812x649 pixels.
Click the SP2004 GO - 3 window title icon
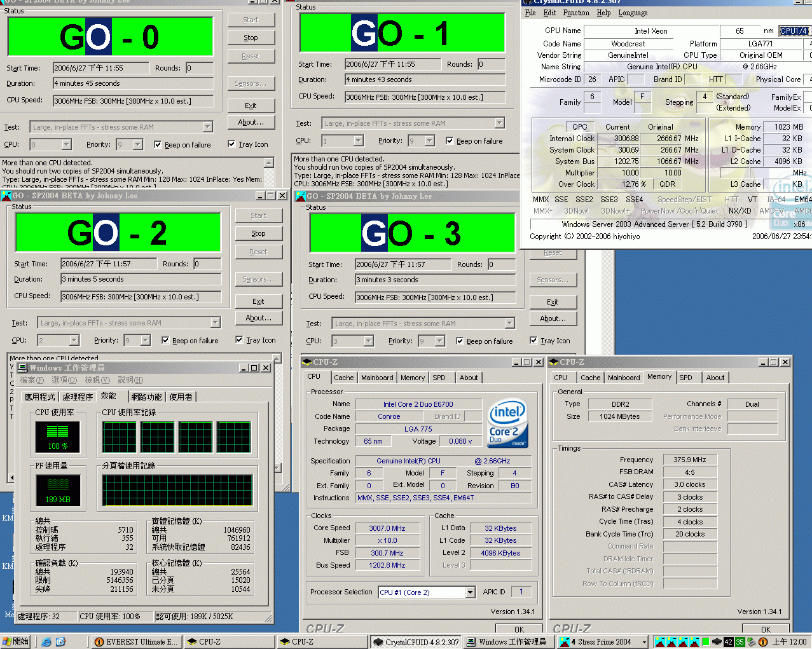point(301,196)
